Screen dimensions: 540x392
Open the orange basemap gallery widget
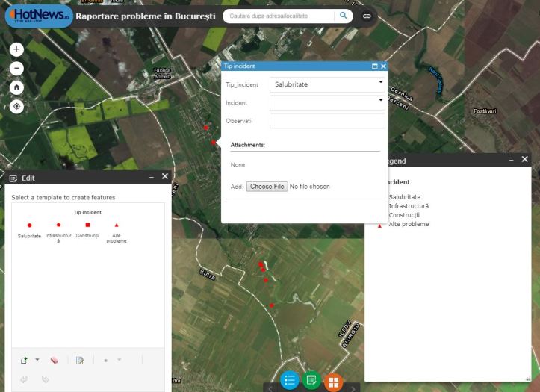333,381
